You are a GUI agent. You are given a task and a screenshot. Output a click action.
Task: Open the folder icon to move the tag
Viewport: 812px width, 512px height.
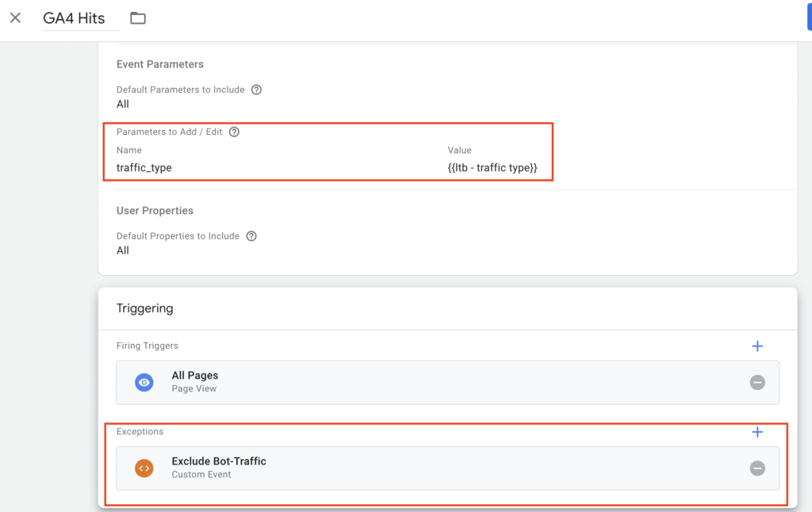(x=138, y=18)
